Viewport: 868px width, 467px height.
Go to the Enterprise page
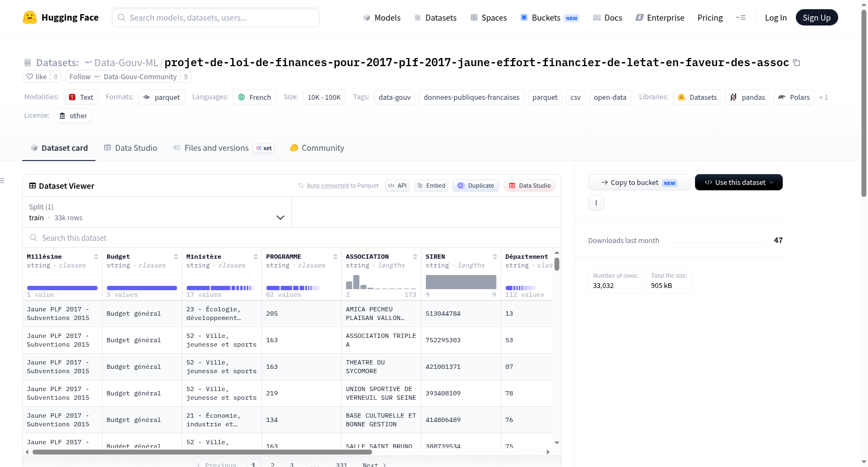point(660,17)
